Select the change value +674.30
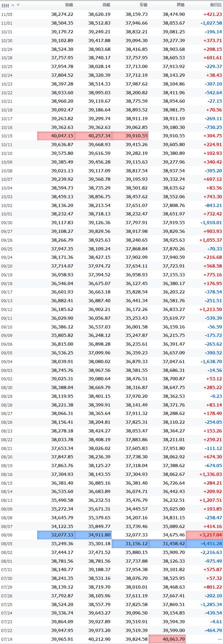223x644 pixels. 213,457
